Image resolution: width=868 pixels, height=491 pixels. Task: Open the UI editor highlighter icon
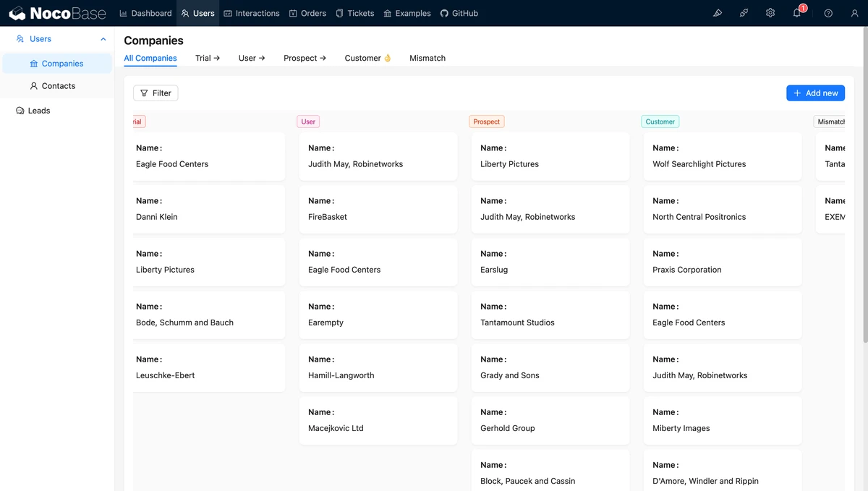click(x=718, y=13)
